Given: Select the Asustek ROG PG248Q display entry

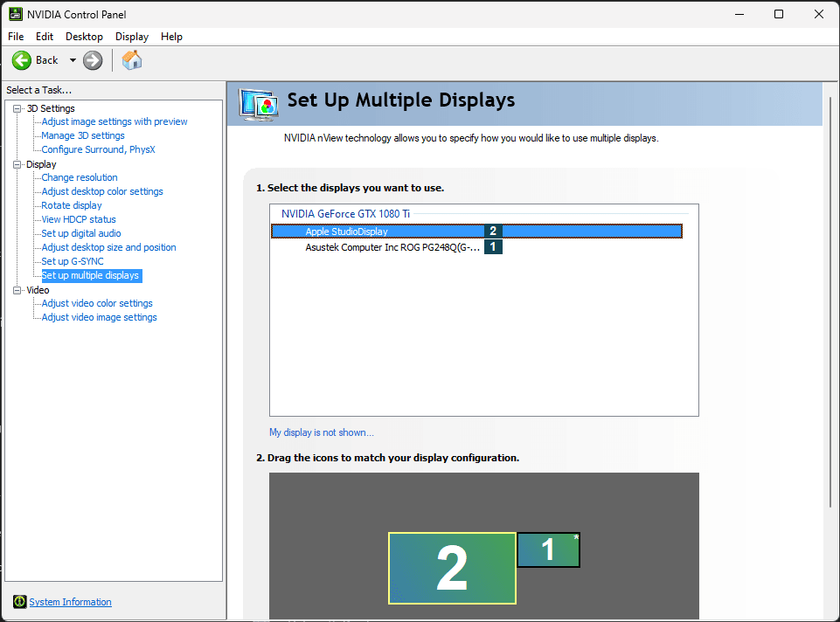Looking at the screenshot, I should point(392,247).
